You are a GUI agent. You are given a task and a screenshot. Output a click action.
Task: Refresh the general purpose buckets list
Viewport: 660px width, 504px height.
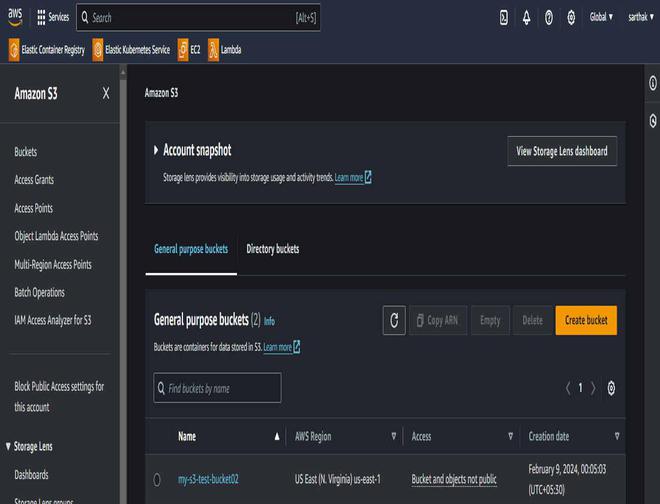(394, 320)
